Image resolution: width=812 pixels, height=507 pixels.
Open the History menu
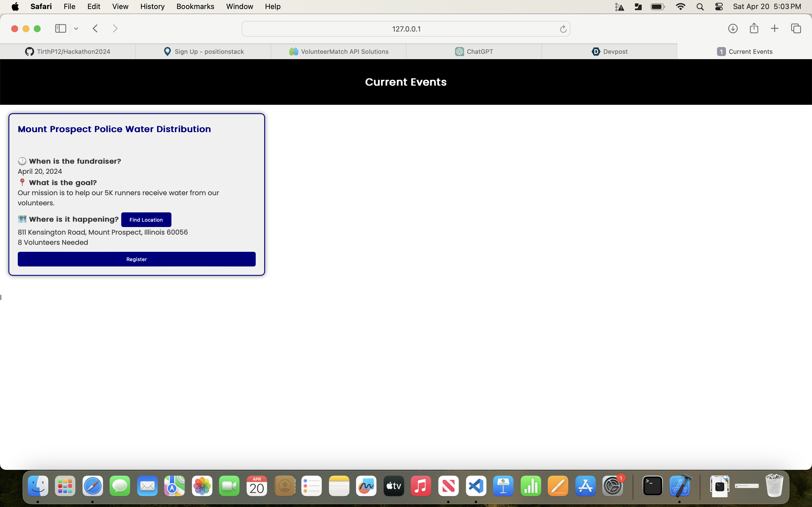point(152,7)
